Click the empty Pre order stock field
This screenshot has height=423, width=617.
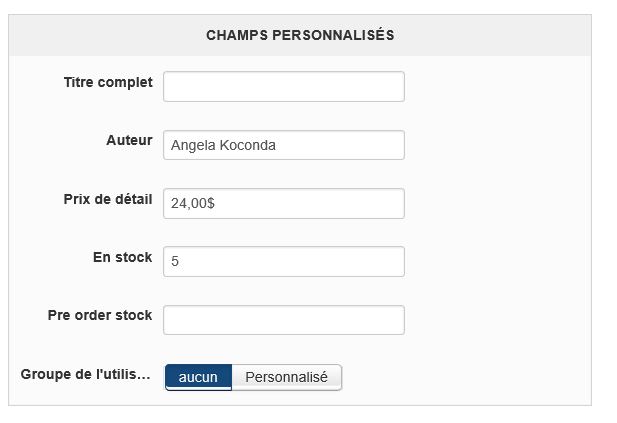click(x=283, y=320)
